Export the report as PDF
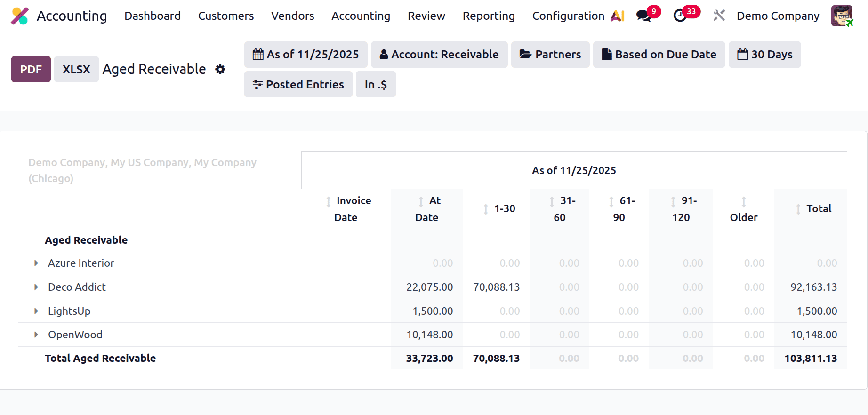Image resolution: width=868 pixels, height=415 pixels. point(31,69)
